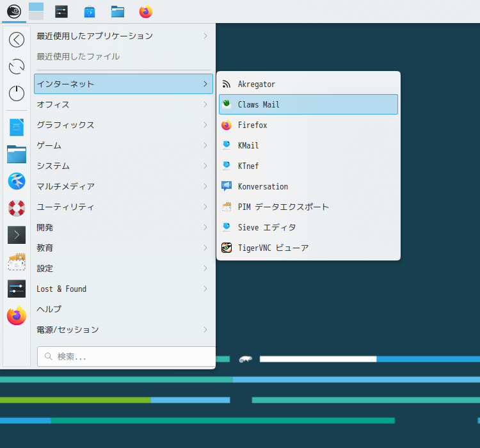Click the Akregator RSS feed icon

click(227, 84)
